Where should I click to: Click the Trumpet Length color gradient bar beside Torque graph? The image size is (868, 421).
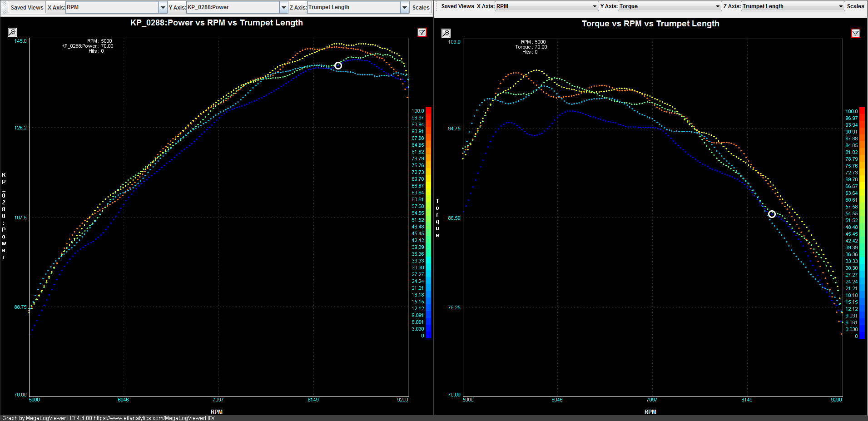pos(862,223)
